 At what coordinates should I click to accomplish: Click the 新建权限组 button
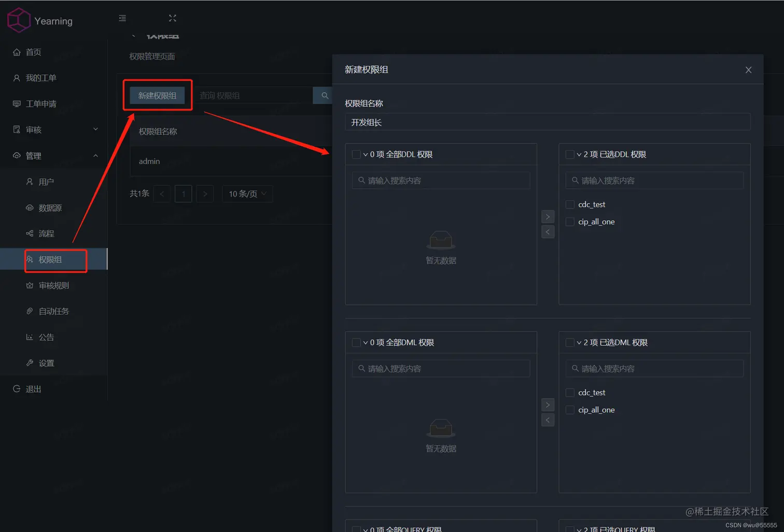click(157, 95)
